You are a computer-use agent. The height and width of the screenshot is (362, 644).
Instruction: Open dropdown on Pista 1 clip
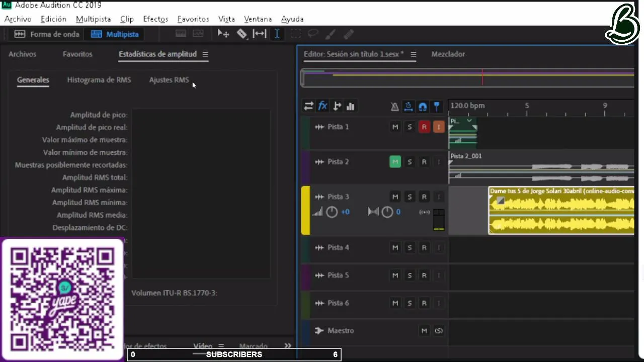(x=469, y=121)
